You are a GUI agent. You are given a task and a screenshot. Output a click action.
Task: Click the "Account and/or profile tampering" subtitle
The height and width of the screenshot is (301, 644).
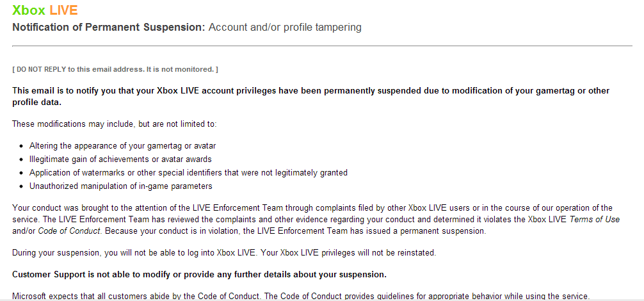(285, 28)
